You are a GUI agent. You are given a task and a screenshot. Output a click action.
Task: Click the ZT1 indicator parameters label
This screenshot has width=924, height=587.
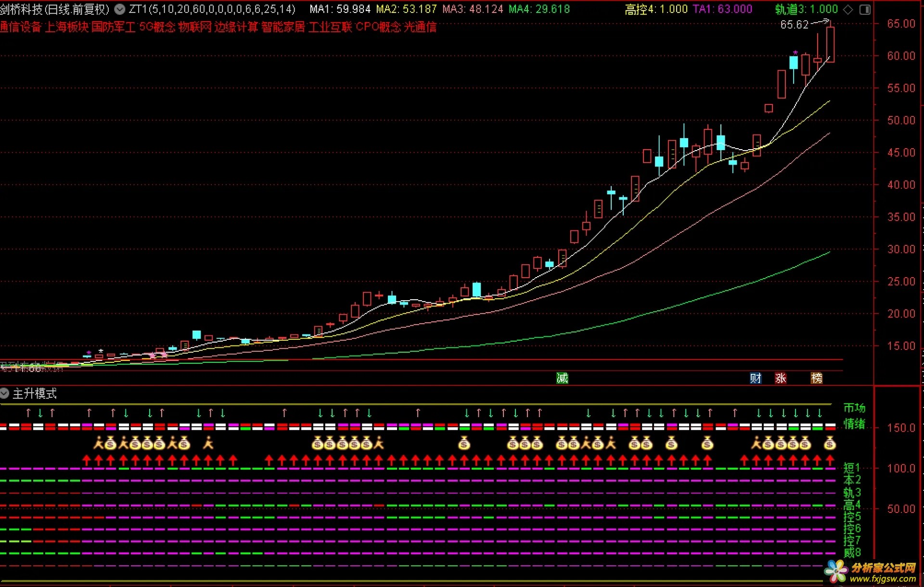pos(212,9)
